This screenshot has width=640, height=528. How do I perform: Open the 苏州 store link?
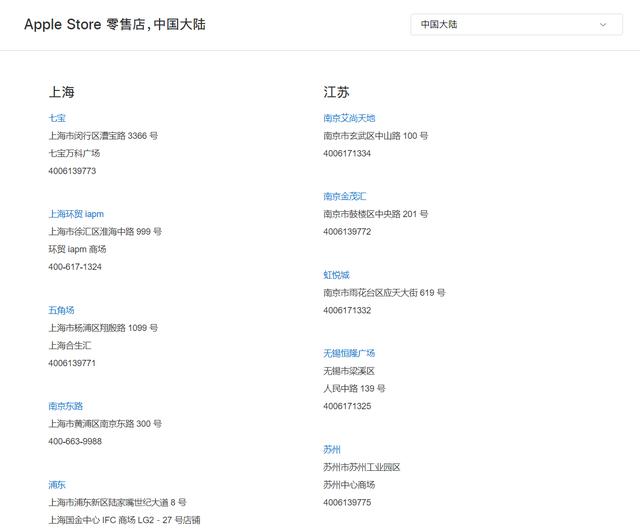coord(332,450)
